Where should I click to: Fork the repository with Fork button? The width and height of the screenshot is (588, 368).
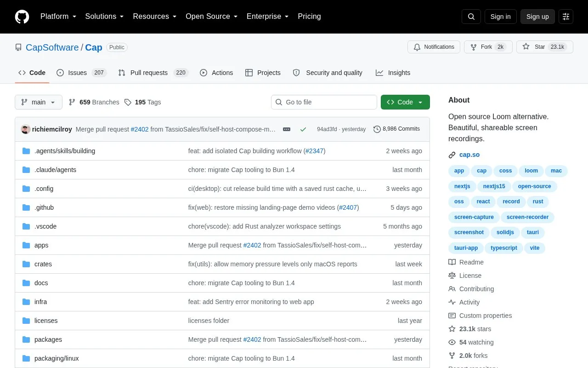click(x=488, y=47)
